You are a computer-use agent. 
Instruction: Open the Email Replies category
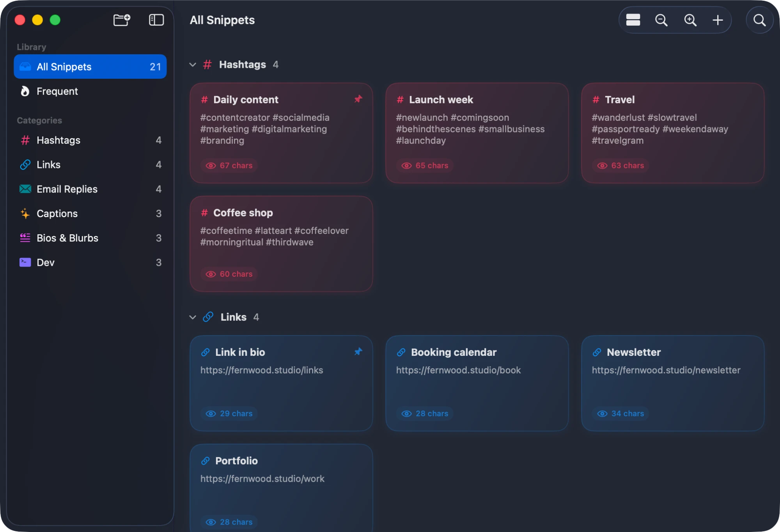90,189
